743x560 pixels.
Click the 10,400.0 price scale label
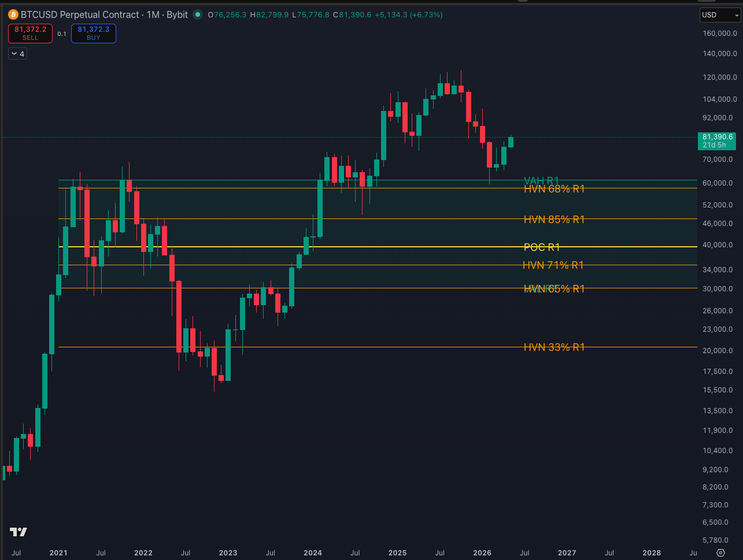point(718,451)
